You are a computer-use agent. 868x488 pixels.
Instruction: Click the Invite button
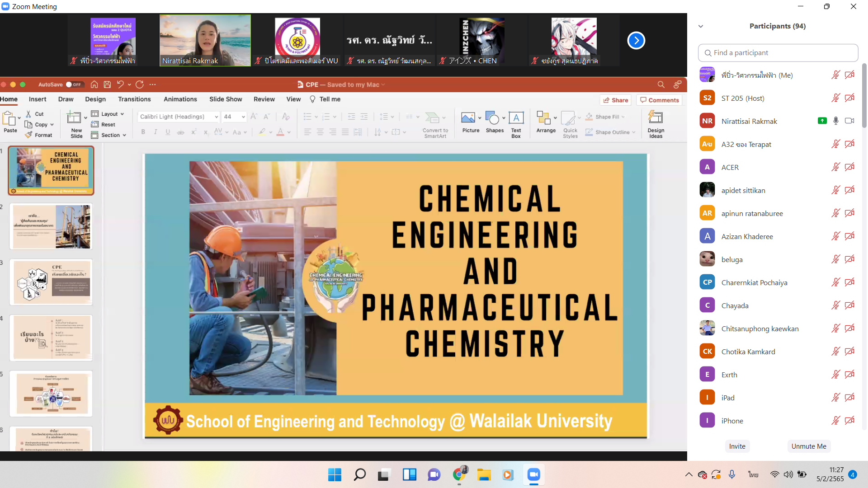(x=737, y=446)
